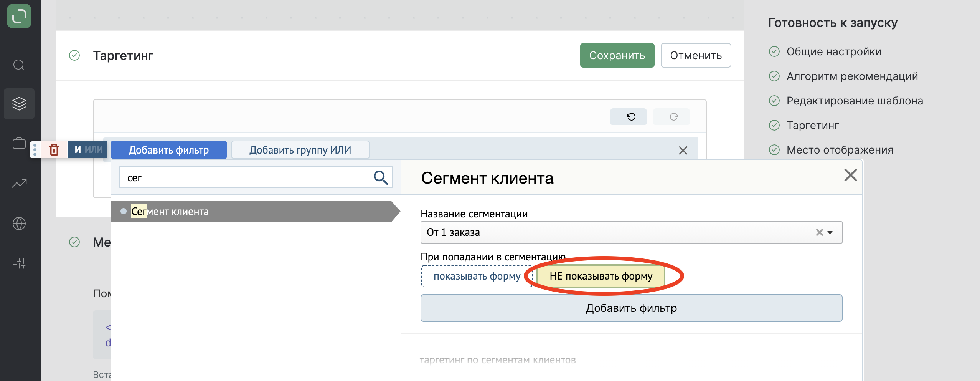Delete filter group with trash icon
This screenshot has height=381, width=980.
click(x=54, y=149)
